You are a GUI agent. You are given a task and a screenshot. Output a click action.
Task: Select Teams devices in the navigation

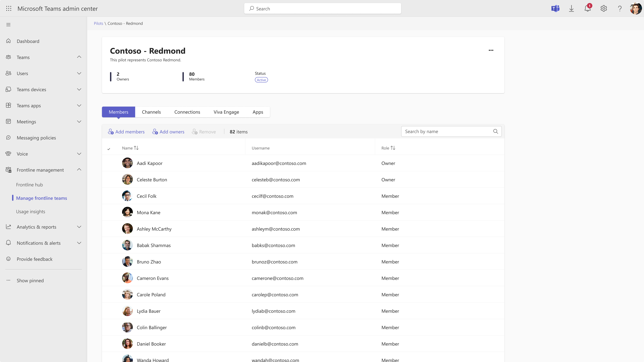click(x=31, y=89)
